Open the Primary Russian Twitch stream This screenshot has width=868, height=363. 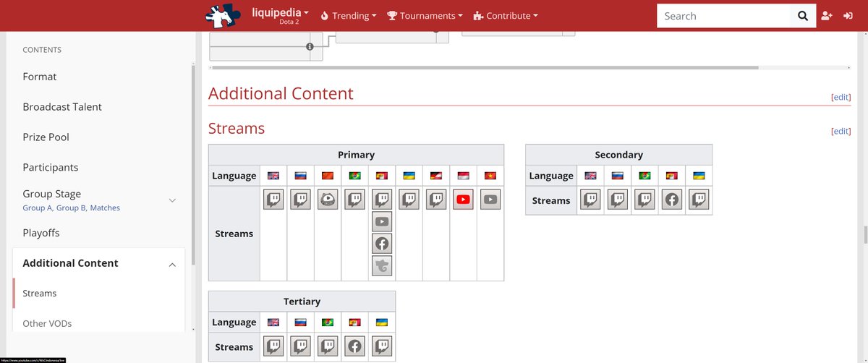pos(301,200)
